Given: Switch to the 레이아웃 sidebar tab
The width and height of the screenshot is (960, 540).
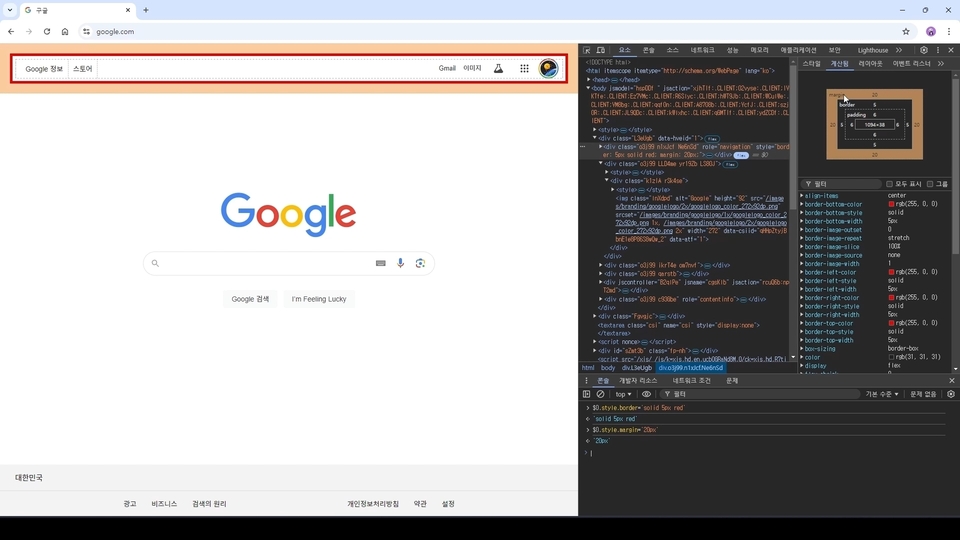Looking at the screenshot, I should pos(870,64).
